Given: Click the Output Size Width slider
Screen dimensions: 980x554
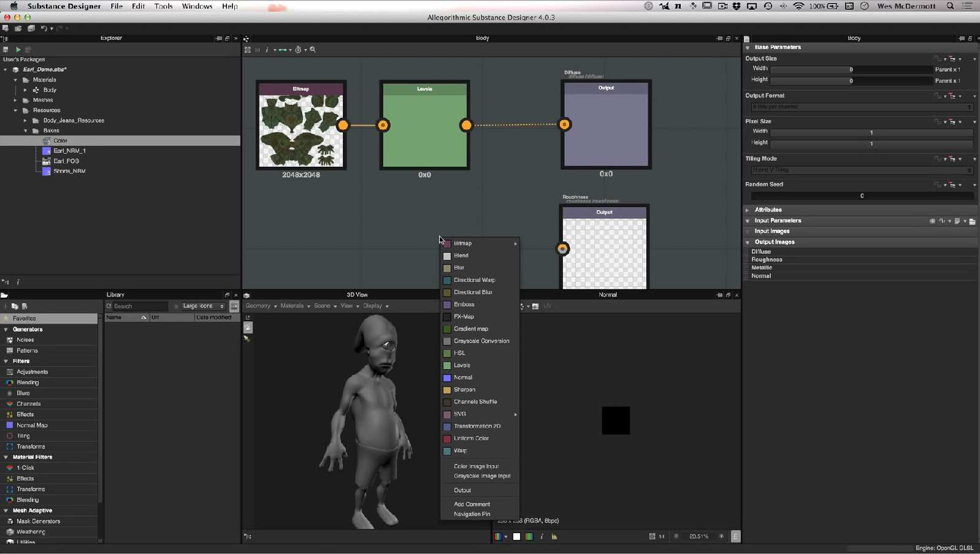Looking at the screenshot, I should coord(851,69).
